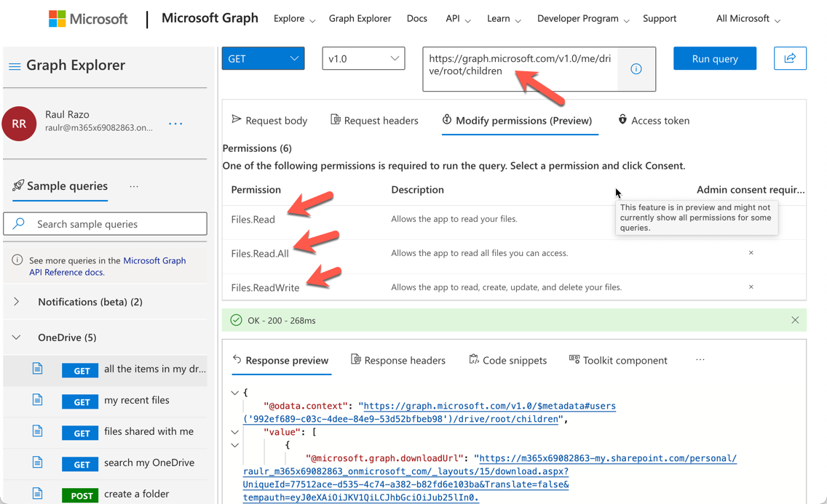Click the info icon in query URL box
This screenshot has width=827, height=504.
(x=636, y=69)
